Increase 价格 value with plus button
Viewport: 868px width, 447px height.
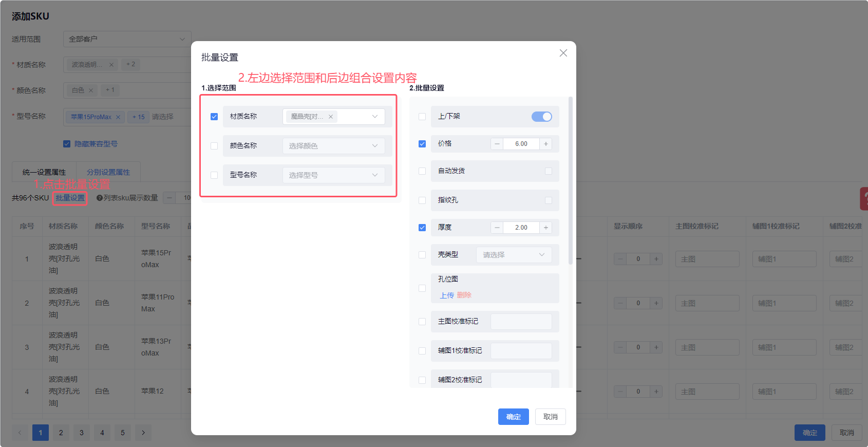pyautogui.click(x=545, y=144)
